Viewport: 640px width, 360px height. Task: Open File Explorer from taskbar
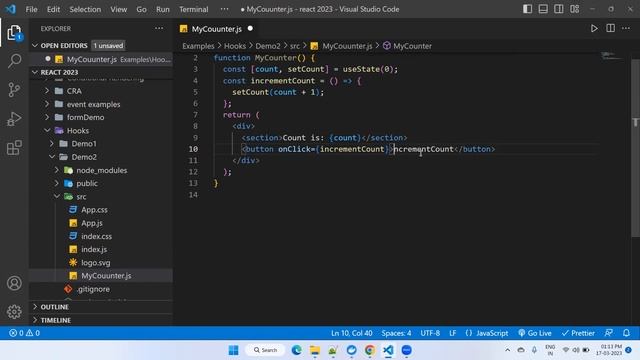click(315, 350)
